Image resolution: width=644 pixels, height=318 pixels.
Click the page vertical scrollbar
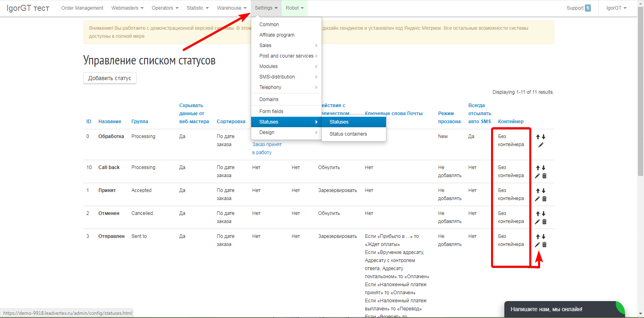(x=640, y=92)
